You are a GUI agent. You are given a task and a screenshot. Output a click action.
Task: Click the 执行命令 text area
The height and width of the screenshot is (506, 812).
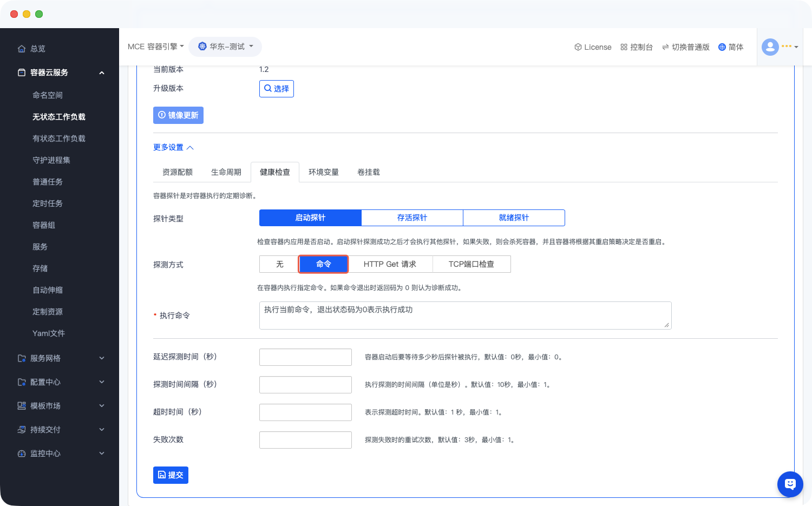tap(465, 316)
